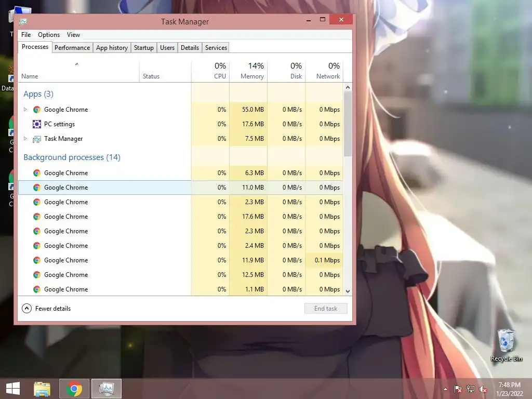Open the Recycle Bin desktop icon
Screen dimensions: 532x399
506,345
